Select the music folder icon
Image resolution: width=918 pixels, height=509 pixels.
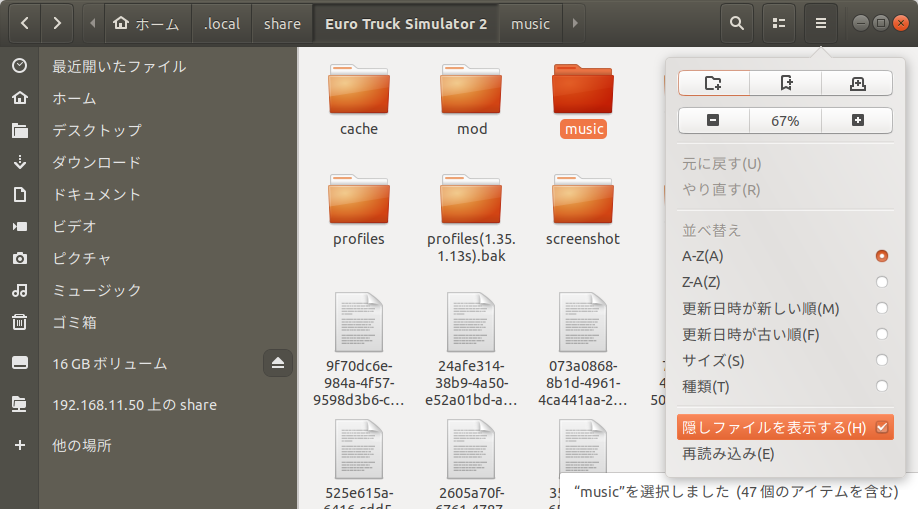[x=583, y=89]
